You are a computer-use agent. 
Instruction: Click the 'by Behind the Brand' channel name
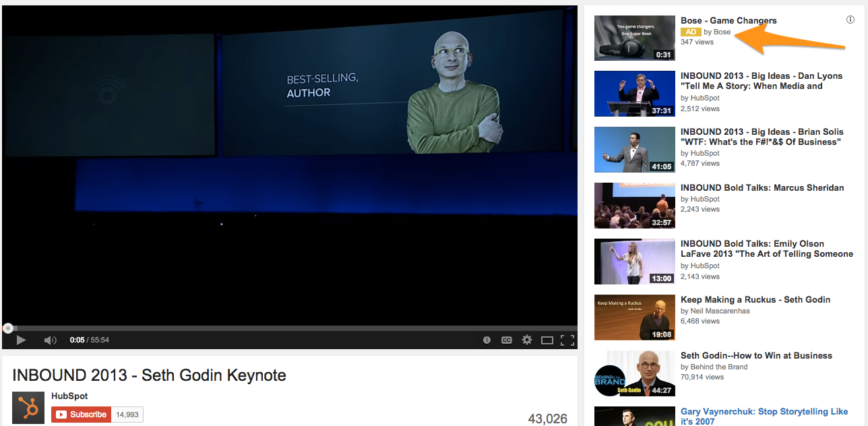coord(714,367)
